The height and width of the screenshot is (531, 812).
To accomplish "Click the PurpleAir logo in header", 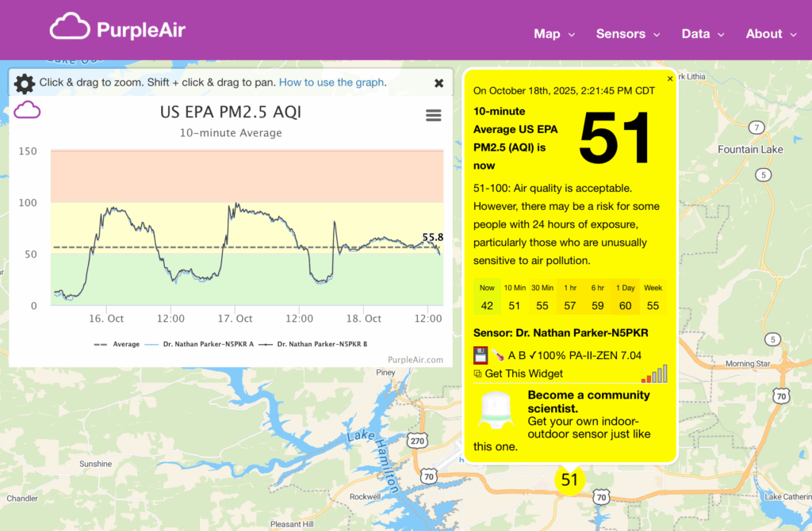I will click(x=118, y=29).
